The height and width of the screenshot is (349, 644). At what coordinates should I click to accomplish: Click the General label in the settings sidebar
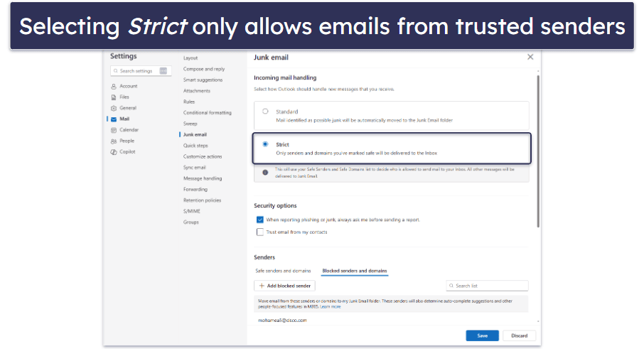click(128, 108)
